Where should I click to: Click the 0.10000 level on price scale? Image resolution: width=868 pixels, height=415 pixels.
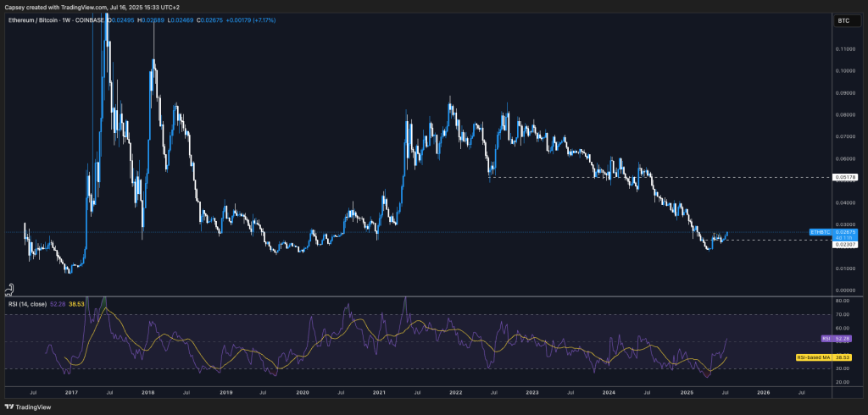pyautogui.click(x=844, y=71)
